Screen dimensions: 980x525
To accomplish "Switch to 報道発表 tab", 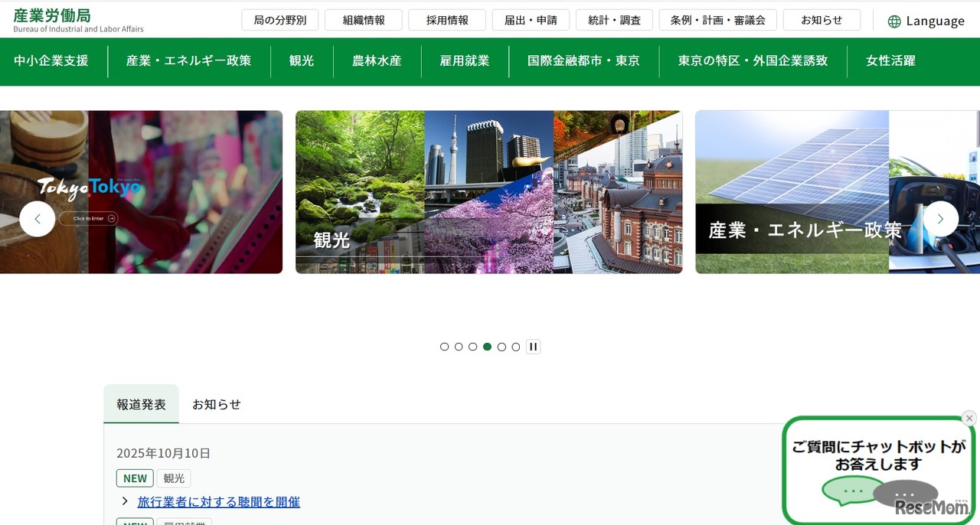I will pyautogui.click(x=142, y=404).
